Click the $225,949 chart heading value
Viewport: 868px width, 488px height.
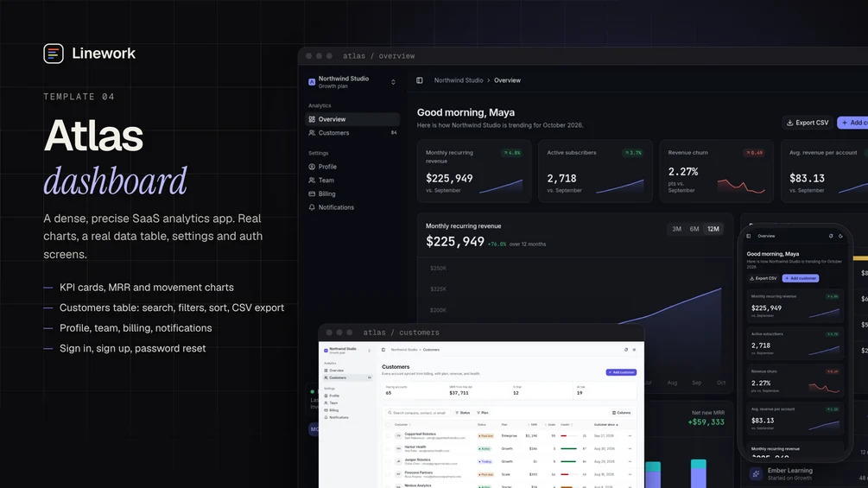pos(455,242)
